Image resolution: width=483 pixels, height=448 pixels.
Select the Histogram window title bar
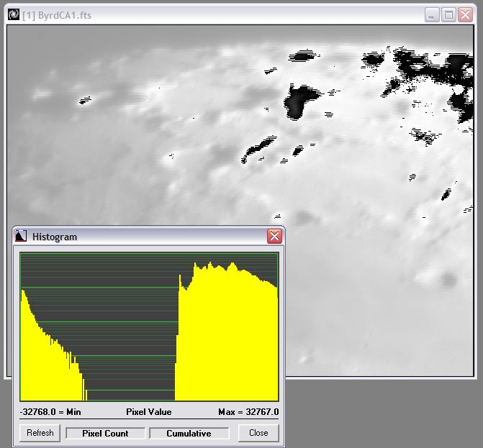[x=144, y=236]
